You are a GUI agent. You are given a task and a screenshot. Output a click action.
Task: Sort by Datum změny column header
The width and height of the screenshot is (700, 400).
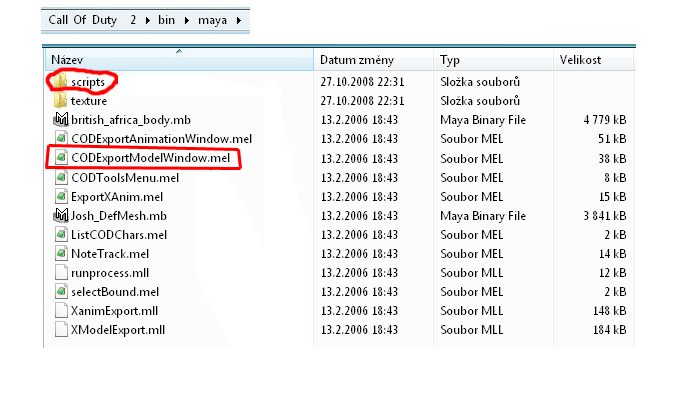[x=374, y=60]
